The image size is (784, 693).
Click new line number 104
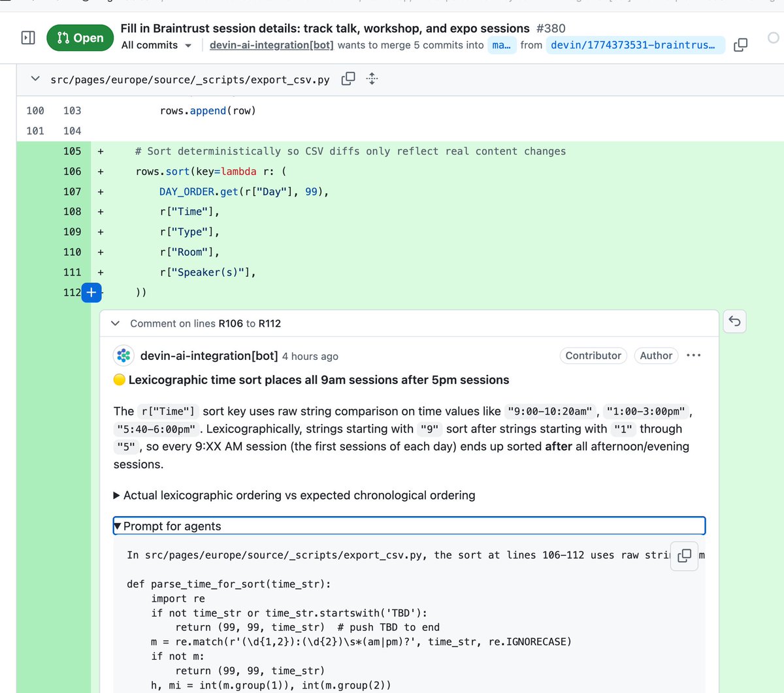point(73,131)
